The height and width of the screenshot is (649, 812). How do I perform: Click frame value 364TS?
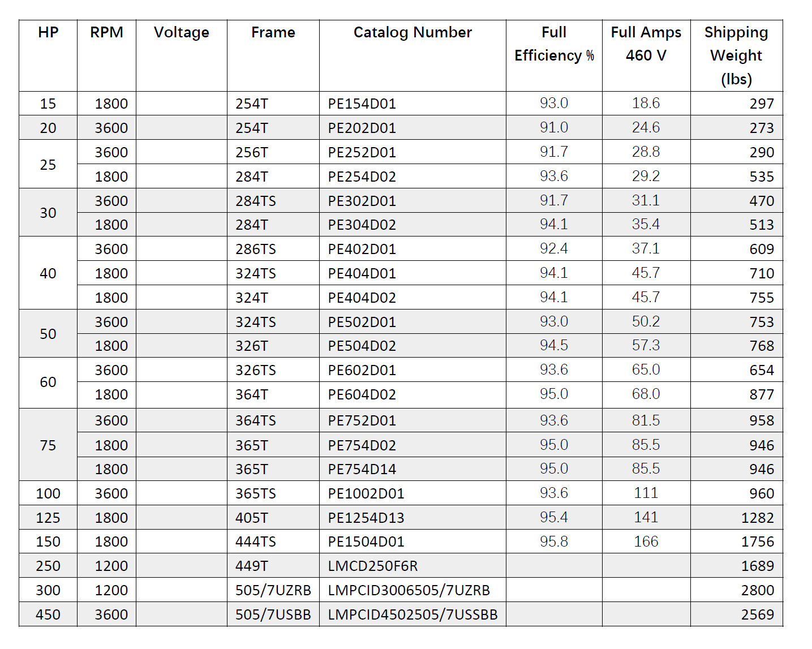click(256, 420)
